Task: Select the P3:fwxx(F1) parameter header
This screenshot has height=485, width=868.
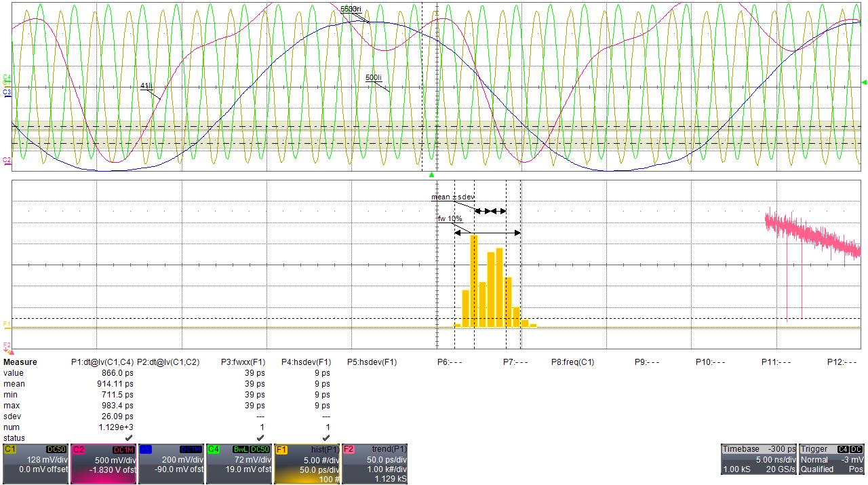Action: pyautogui.click(x=243, y=362)
